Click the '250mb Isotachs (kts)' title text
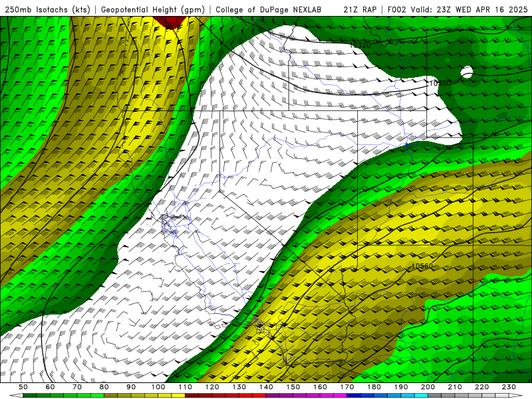The image size is (532, 399). 47,9
